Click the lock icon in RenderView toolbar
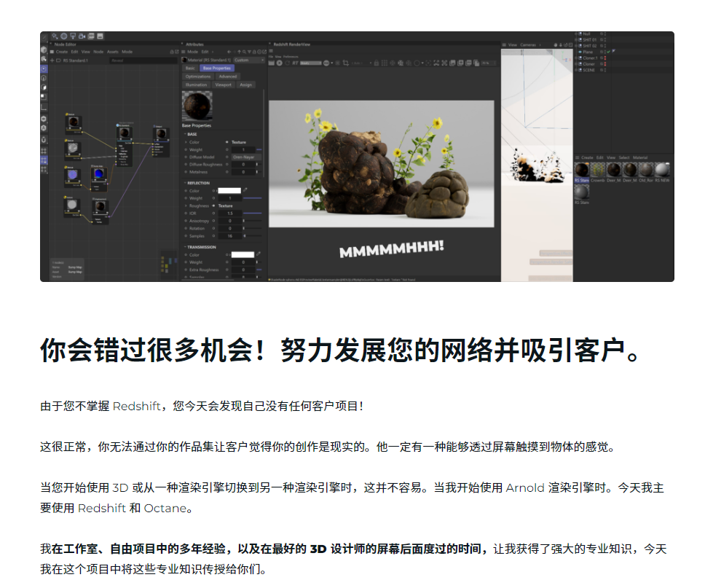Viewport: 705px width, 588px height. (377, 63)
